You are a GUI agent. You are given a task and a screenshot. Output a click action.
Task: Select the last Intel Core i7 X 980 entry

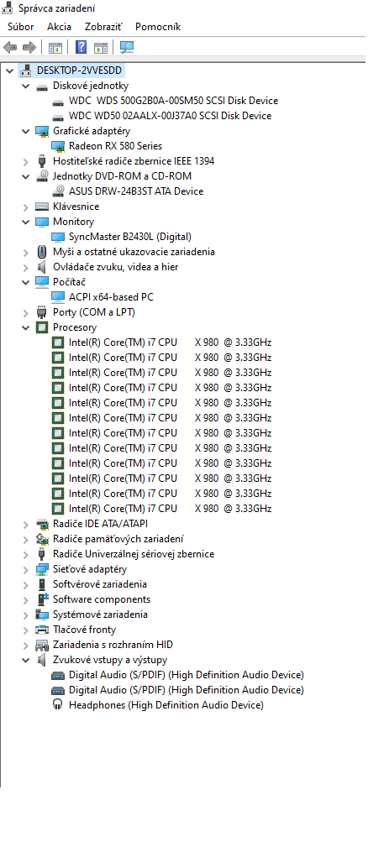(x=171, y=509)
